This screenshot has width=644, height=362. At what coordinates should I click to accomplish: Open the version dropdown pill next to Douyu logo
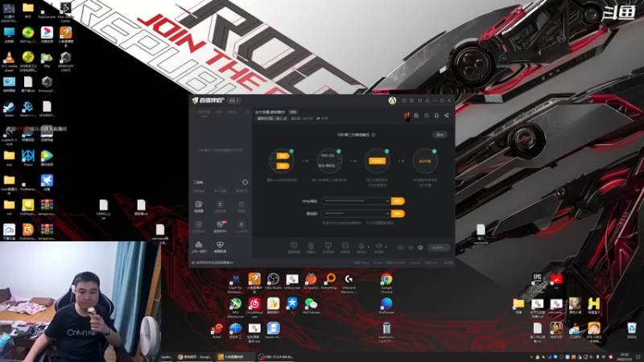tap(233, 101)
